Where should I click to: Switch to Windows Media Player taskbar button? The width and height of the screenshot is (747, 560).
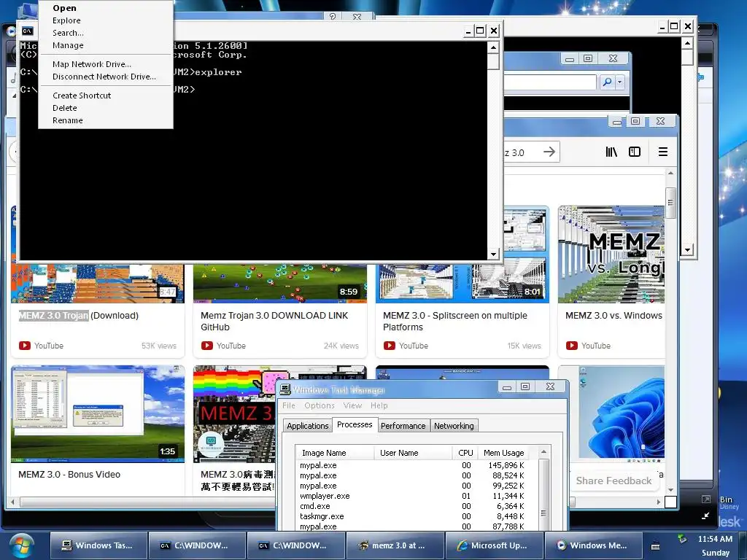592,545
